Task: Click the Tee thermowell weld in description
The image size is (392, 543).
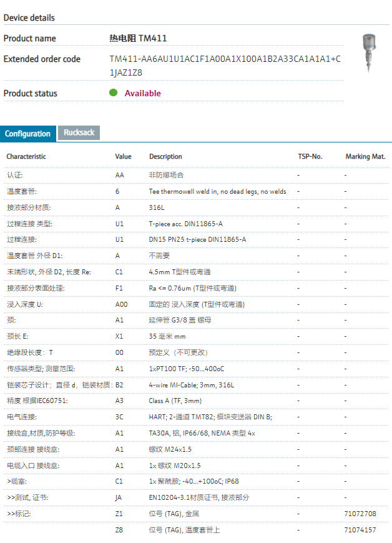Action: (217, 191)
